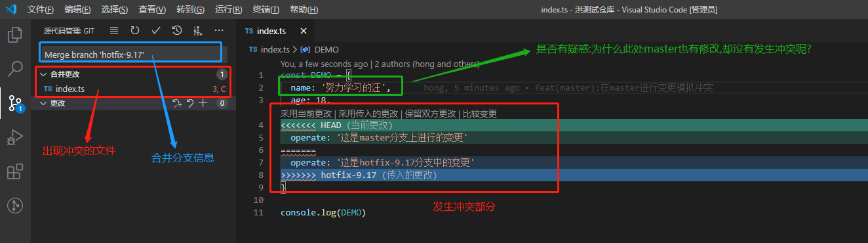
Task: Open the Source Control view icon
Action: (14, 102)
